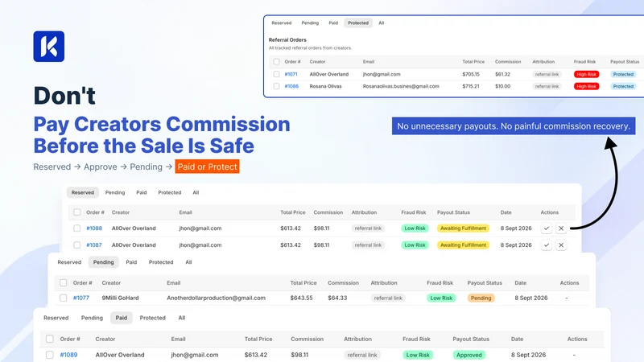Screen dimensions: 644x362
Task: Click the blue K logo icon
Action: coord(49,47)
